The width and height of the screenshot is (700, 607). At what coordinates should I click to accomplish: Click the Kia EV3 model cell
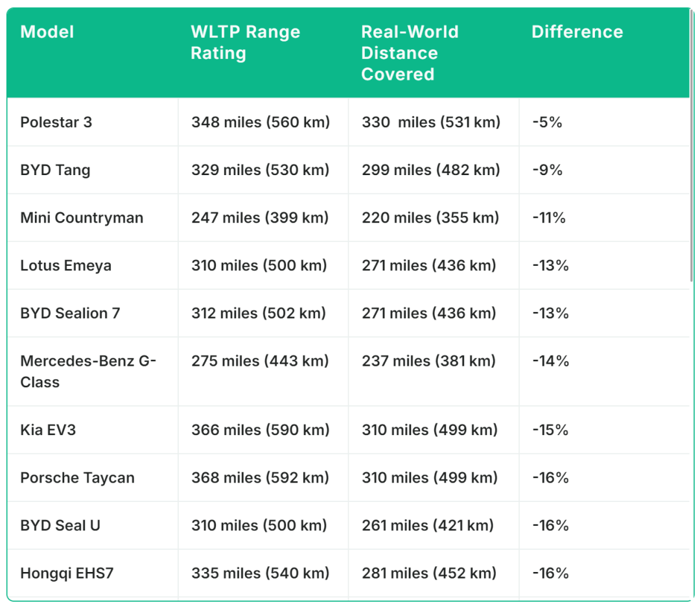48,430
